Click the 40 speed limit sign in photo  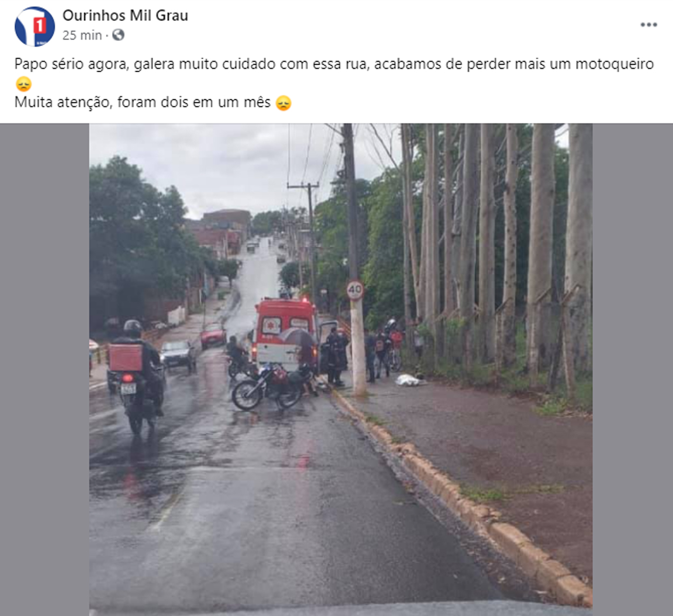click(355, 290)
